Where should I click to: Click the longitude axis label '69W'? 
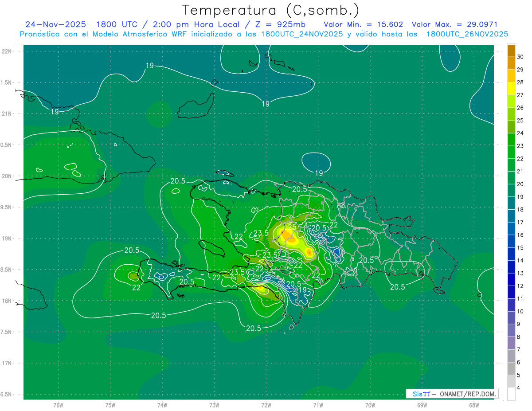[x=422, y=405]
